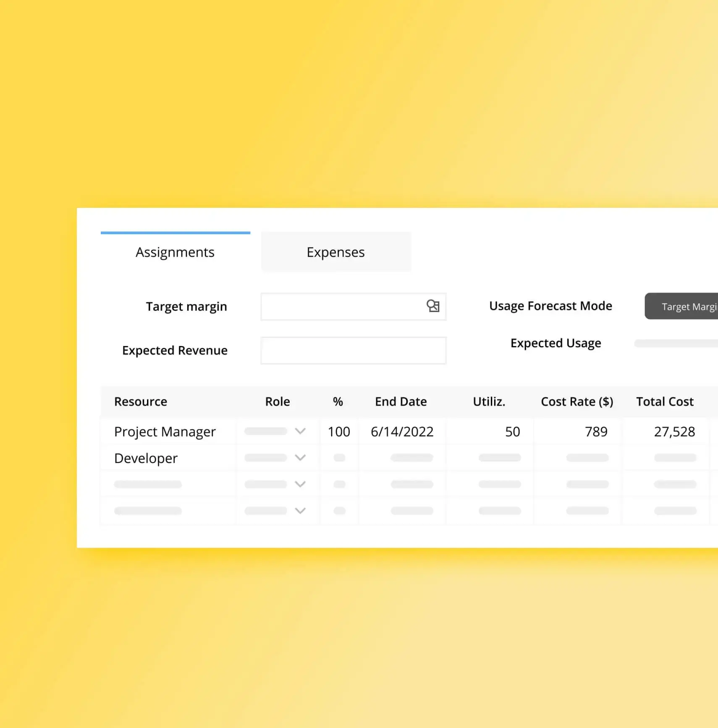Screen dimensions: 718x728
Task: Switch to the Expenses tab
Action: click(335, 251)
